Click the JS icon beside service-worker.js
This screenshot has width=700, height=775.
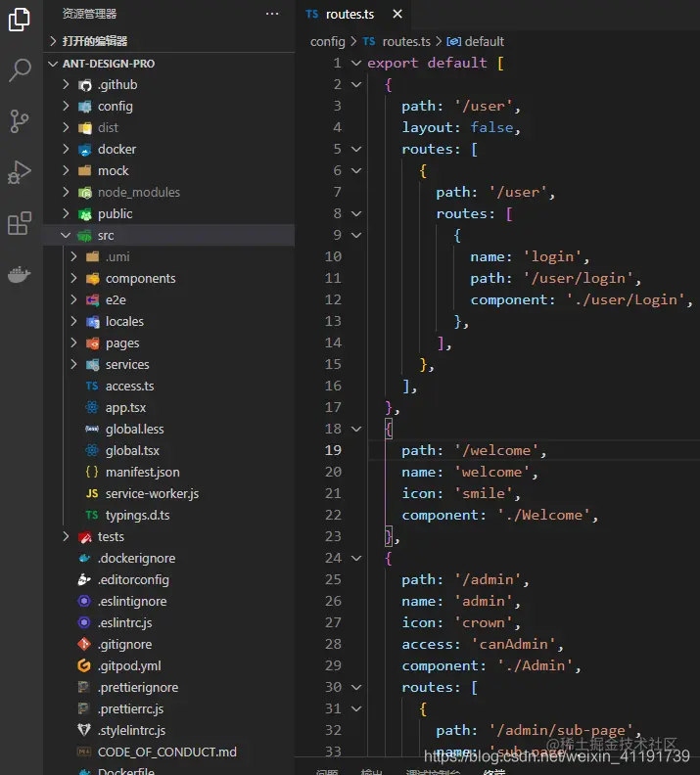(x=92, y=494)
